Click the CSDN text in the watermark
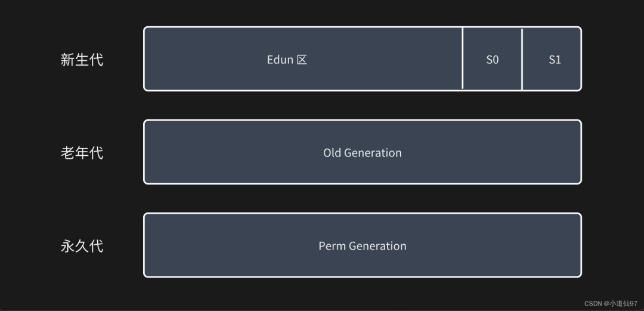The image size is (644, 311). [593, 304]
